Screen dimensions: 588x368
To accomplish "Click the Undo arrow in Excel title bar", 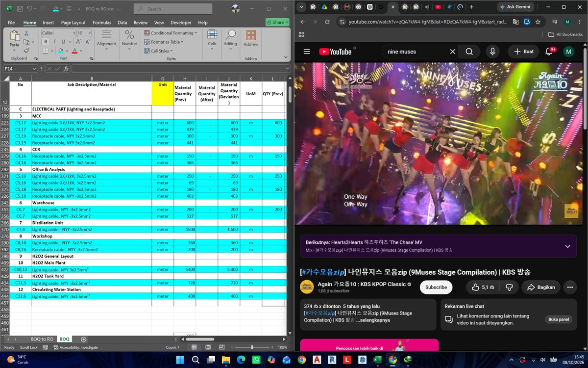I will (30, 9).
